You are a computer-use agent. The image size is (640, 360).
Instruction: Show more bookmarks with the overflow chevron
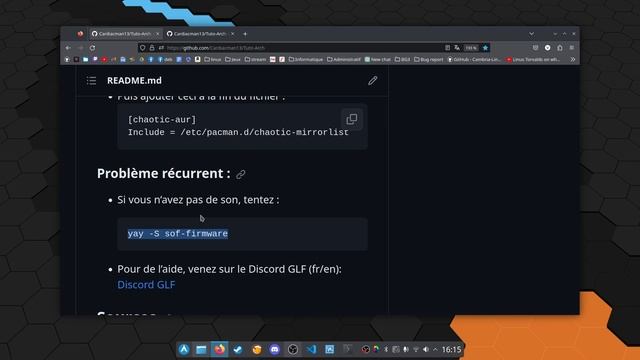click(x=573, y=59)
